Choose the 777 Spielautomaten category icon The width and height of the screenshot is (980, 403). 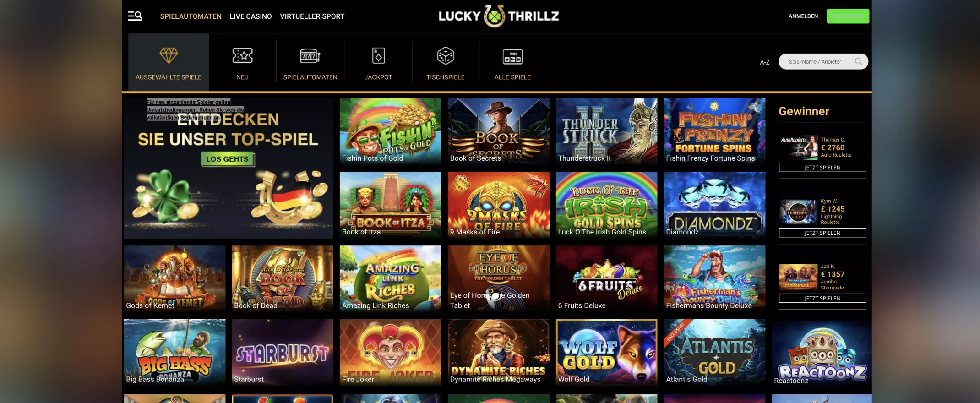(310, 56)
